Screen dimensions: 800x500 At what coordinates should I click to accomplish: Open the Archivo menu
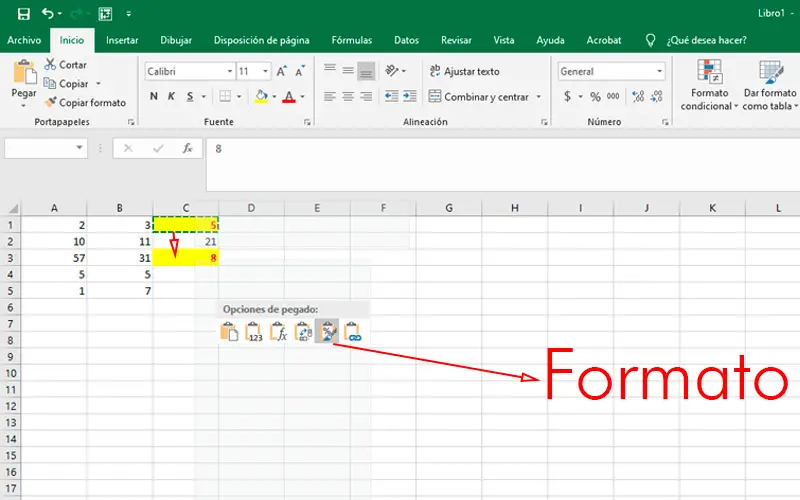24,40
